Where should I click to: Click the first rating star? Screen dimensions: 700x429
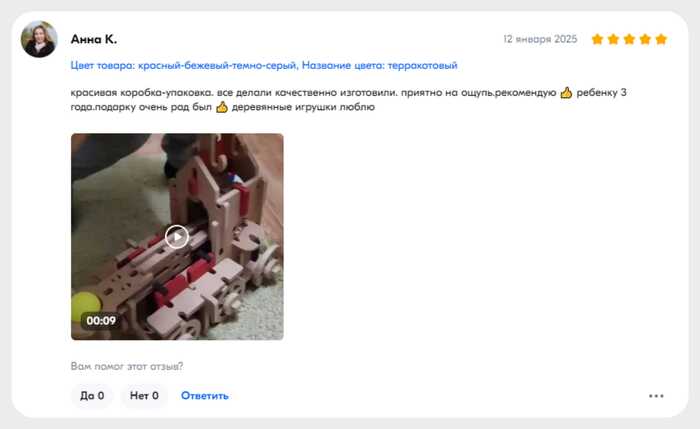[597, 39]
